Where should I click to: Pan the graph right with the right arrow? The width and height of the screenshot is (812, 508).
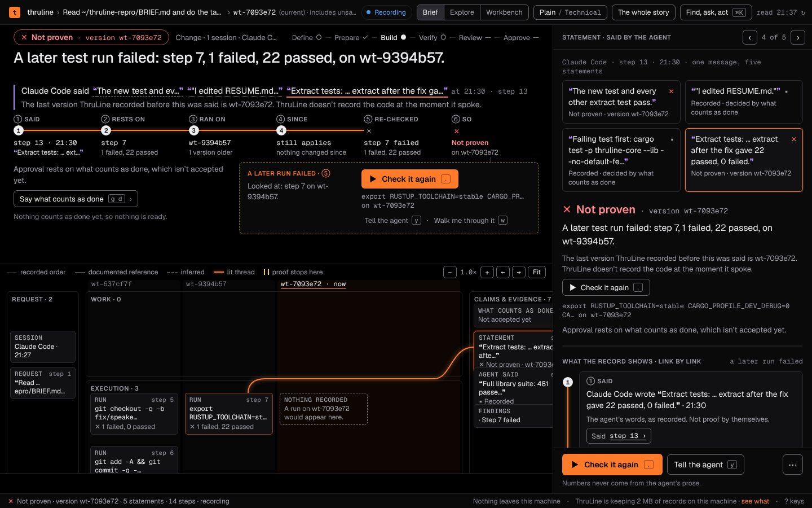[x=519, y=272]
